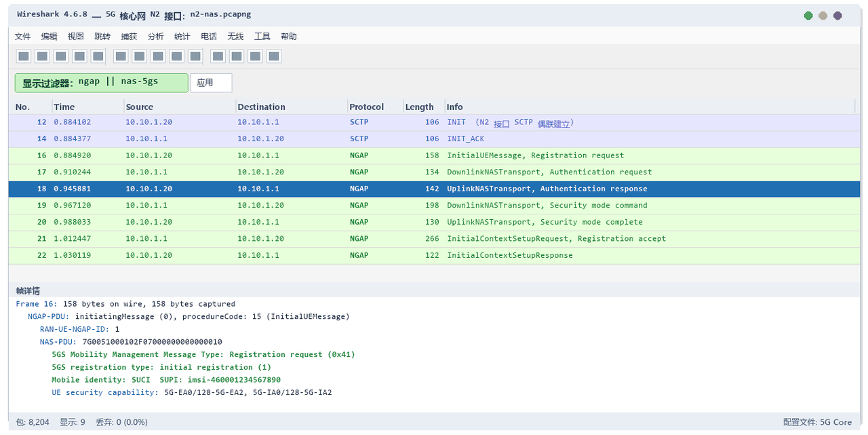Select the INIT_ACK packet row

point(434,139)
